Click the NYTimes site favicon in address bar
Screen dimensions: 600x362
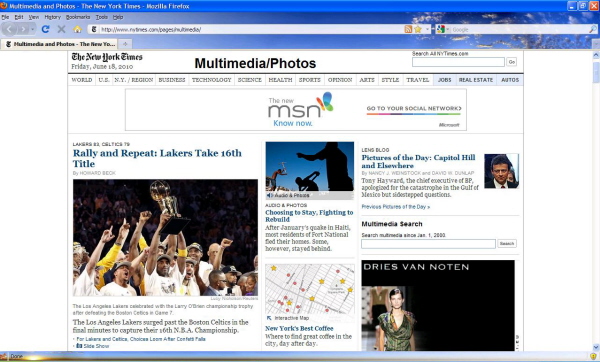coord(94,29)
